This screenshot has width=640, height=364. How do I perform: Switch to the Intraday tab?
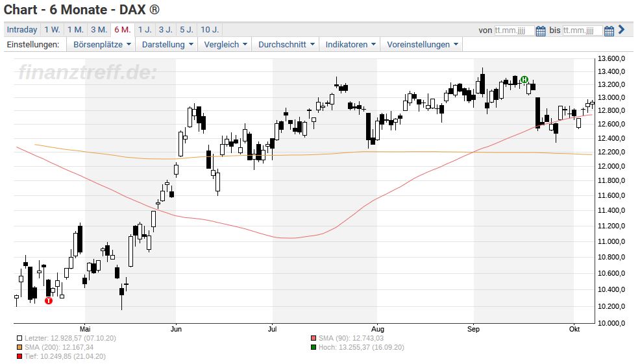click(22, 30)
